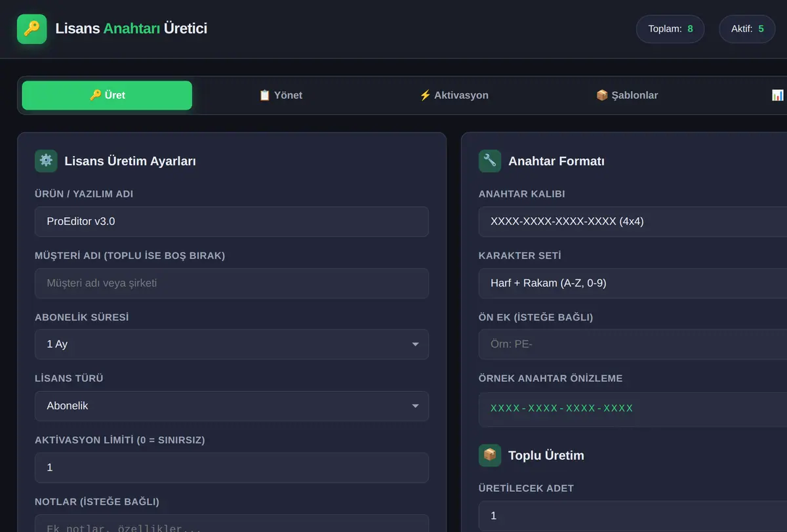The width and height of the screenshot is (787, 532).
Task: Click the Toplu Üretim heading
Action: (x=546, y=456)
